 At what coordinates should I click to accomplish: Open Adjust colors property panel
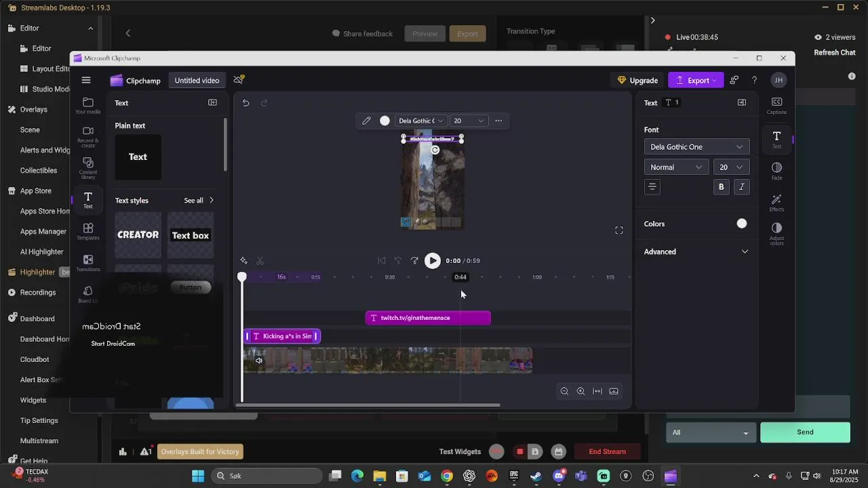click(x=776, y=234)
